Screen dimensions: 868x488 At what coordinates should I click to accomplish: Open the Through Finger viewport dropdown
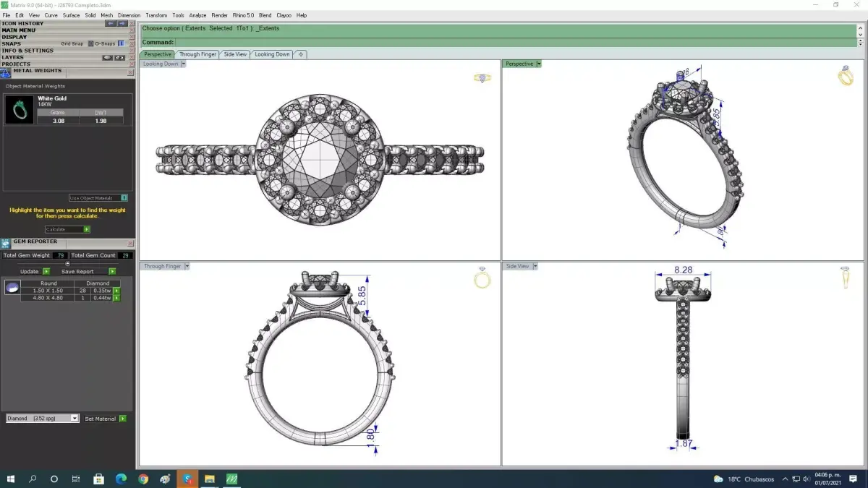point(187,266)
